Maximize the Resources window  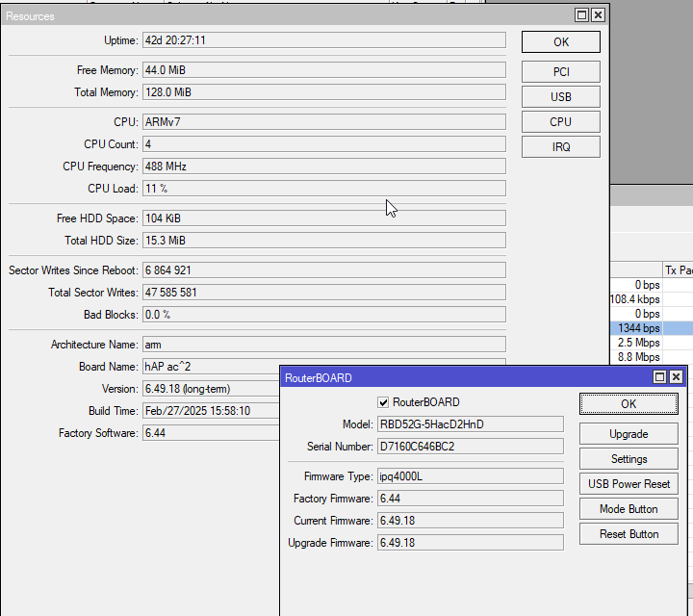click(581, 15)
